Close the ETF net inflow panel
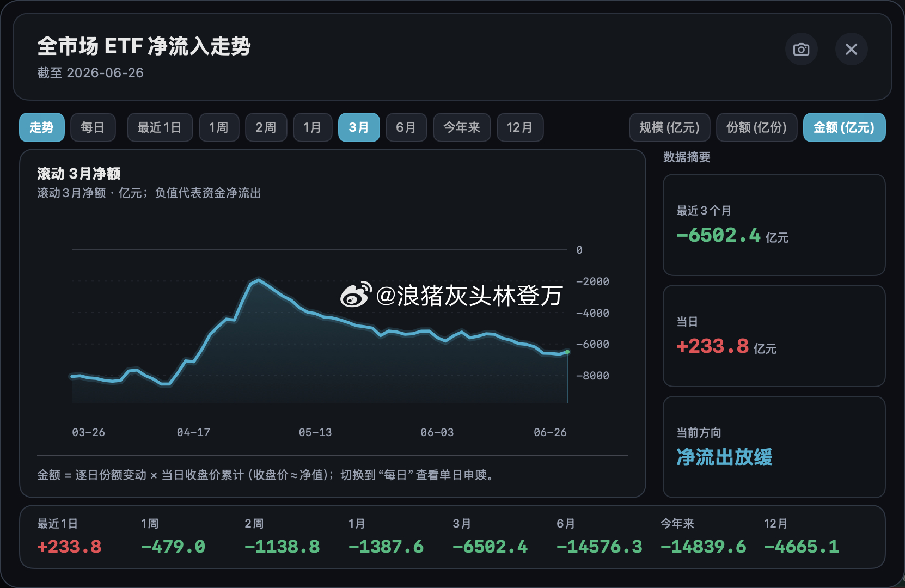Image resolution: width=905 pixels, height=588 pixels. (x=851, y=49)
